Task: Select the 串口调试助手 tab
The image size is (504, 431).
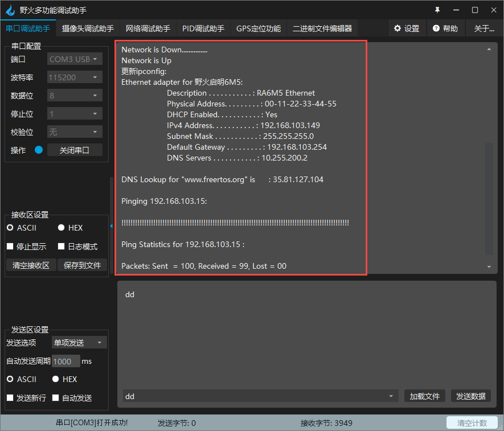Action: pyautogui.click(x=28, y=28)
